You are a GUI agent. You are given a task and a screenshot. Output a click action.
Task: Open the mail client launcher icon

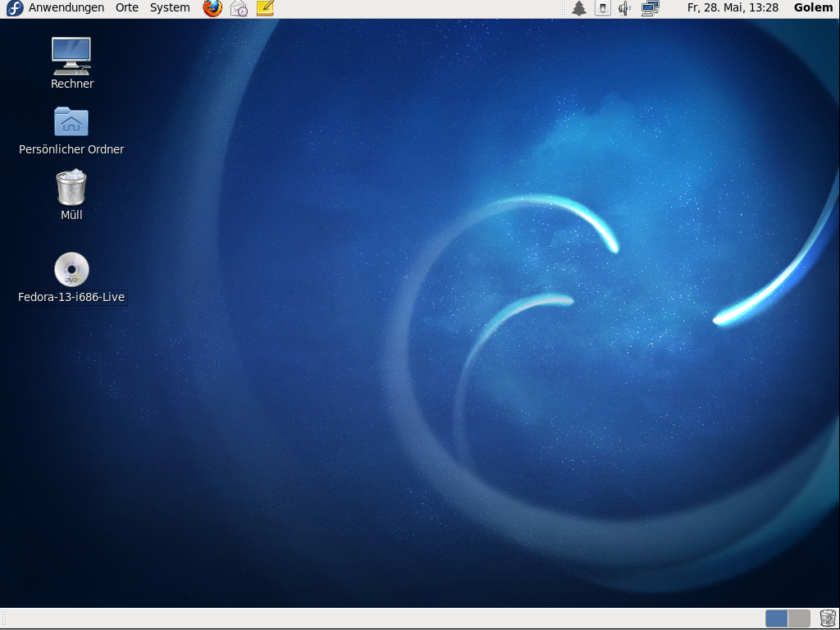click(239, 8)
